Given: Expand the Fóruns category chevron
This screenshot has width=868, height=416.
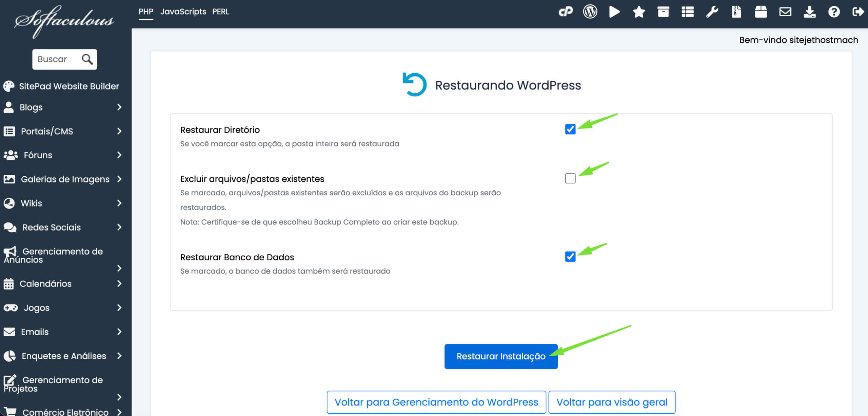Looking at the screenshot, I should coord(119,155).
